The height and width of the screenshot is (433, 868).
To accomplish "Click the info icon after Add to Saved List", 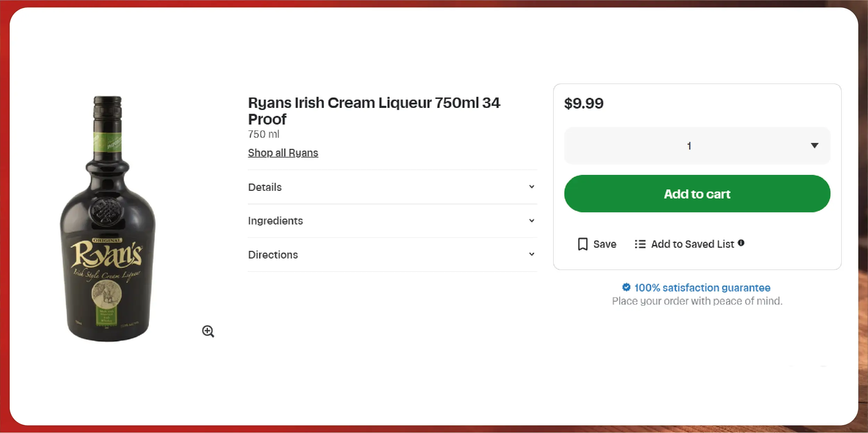I will [x=741, y=243].
